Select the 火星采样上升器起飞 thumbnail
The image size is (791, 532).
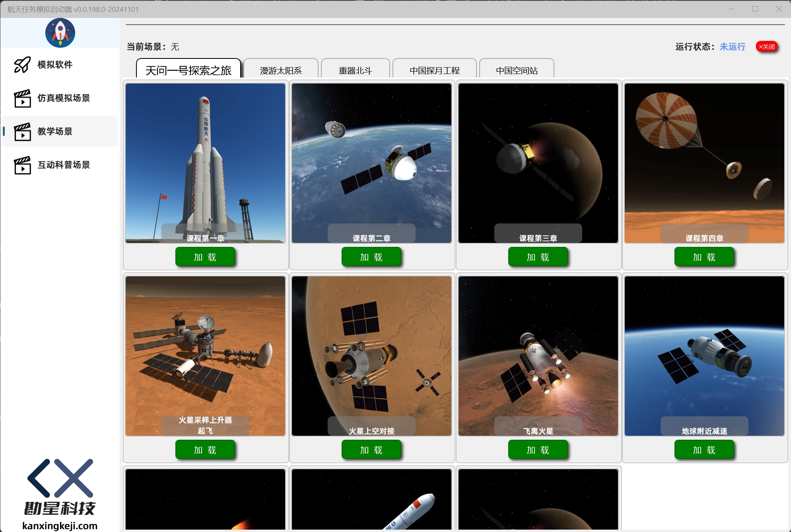click(205, 356)
